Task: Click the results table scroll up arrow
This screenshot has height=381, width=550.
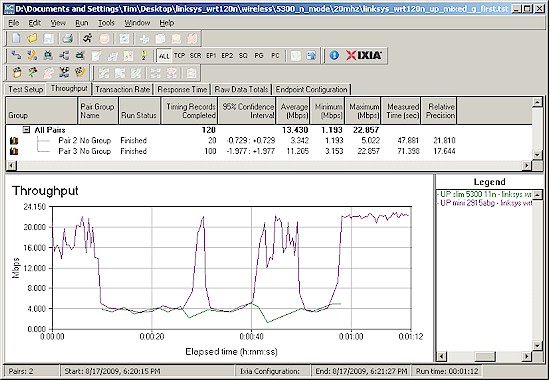Action: (537, 102)
